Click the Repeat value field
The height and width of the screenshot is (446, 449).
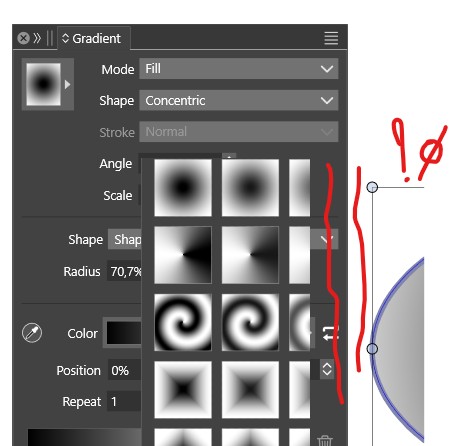pos(124,401)
